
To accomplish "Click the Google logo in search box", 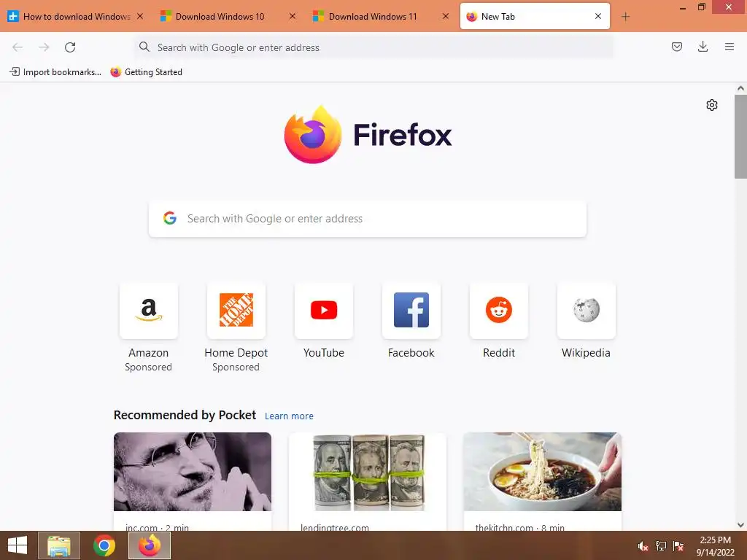I will (169, 218).
